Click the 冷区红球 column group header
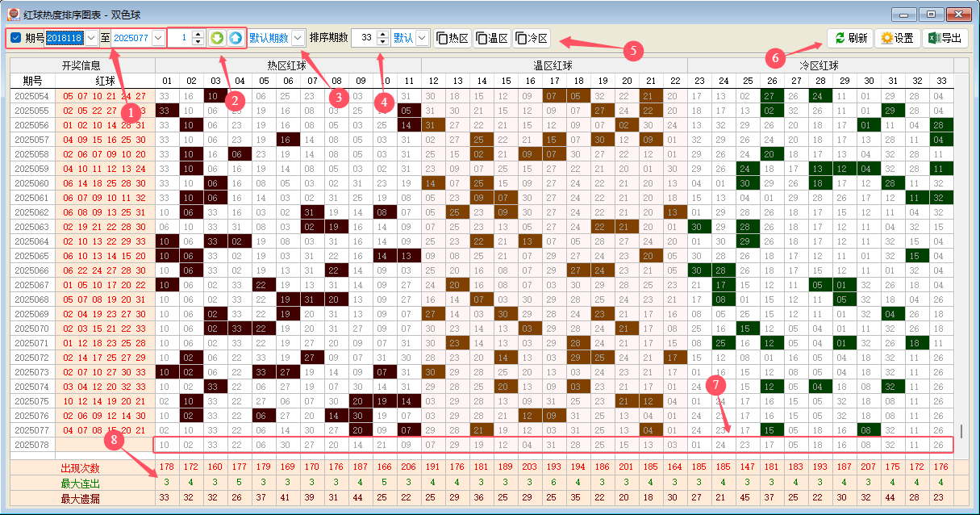980x515 pixels. pyautogui.click(x=819, y=65)
